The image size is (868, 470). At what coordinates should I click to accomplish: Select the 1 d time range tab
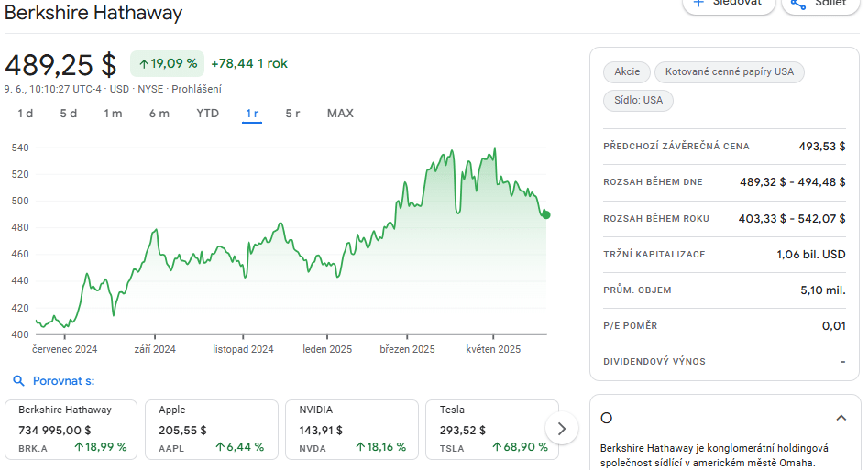[x=26, y=114]
